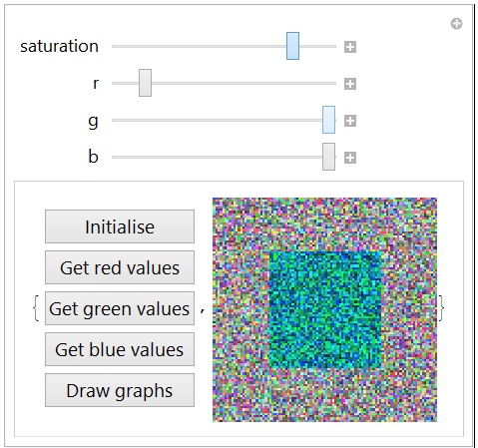Screen dimensions: 478x448
Task: Expand the g slider controls plus icon
Action: [x=350, y=121]
